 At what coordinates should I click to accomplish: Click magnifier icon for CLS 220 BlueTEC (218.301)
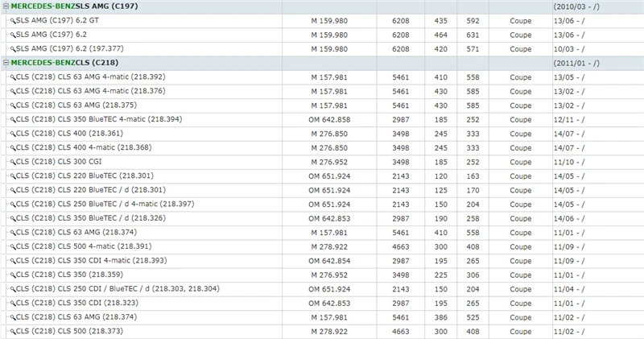(x=13, y=176)
